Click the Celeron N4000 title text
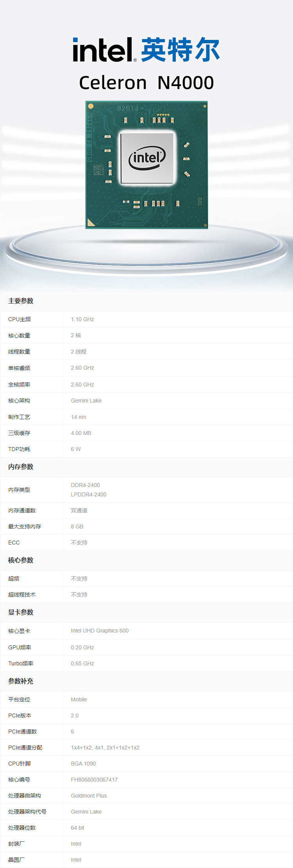The width and height of the screenshot is (293, 868). pos(146,83)
